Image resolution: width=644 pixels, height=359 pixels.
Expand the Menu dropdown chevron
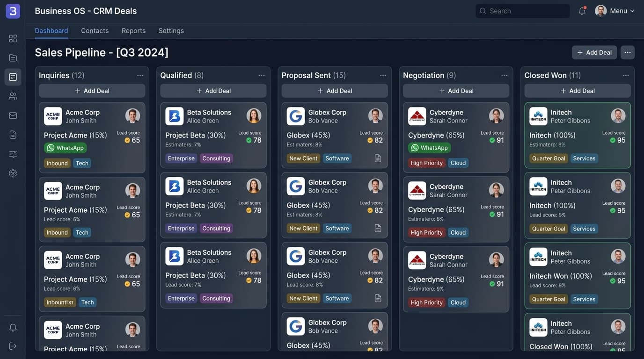coord(632,11)
